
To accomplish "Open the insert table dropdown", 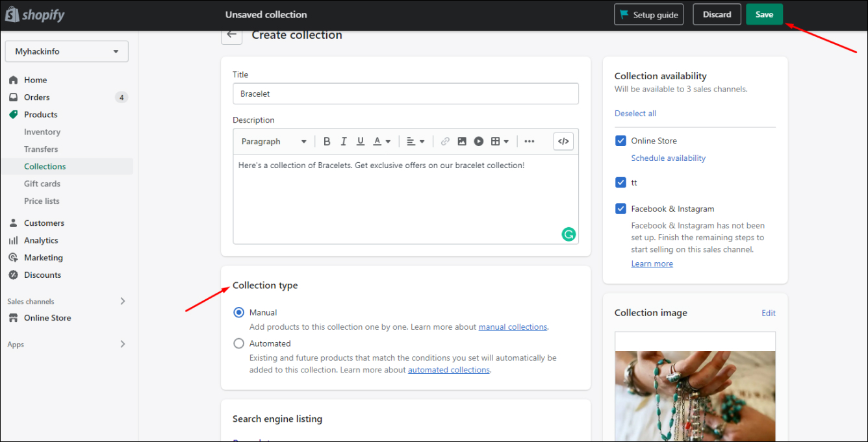I will pyautogui.click(x=500, y=141).
